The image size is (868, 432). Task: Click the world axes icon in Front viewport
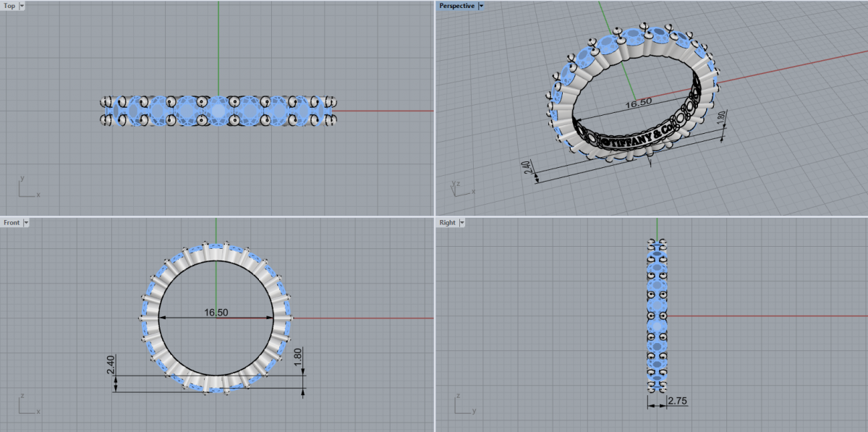[x=27, y=405]
